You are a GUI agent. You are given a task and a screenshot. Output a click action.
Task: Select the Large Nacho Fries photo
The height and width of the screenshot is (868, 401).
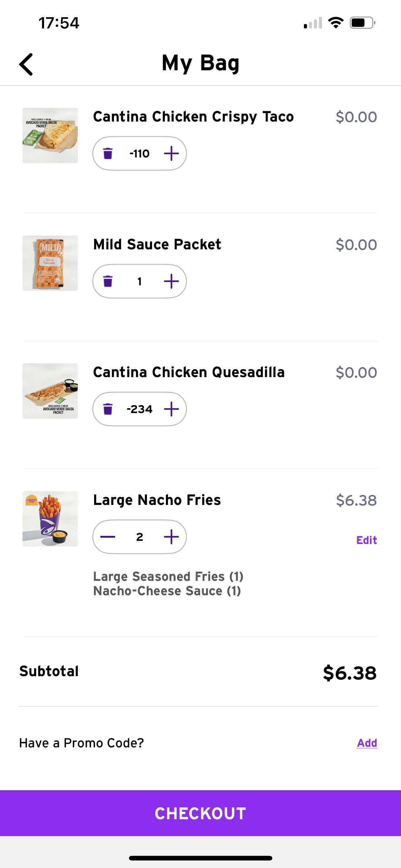(x=50, y=519)
